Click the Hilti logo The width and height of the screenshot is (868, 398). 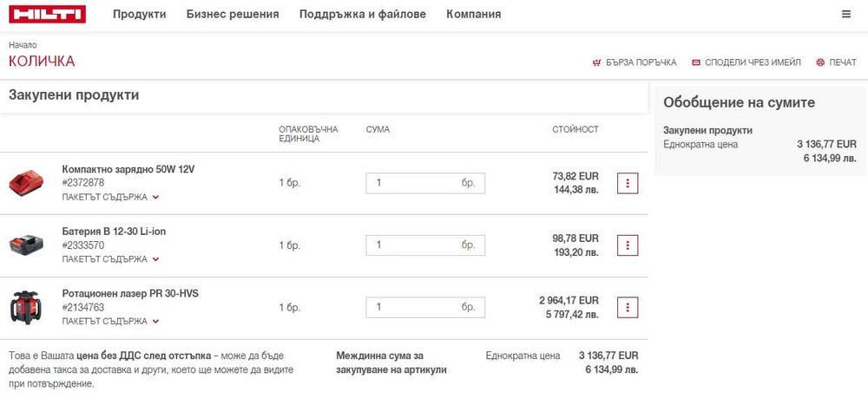tap(48, 14)
